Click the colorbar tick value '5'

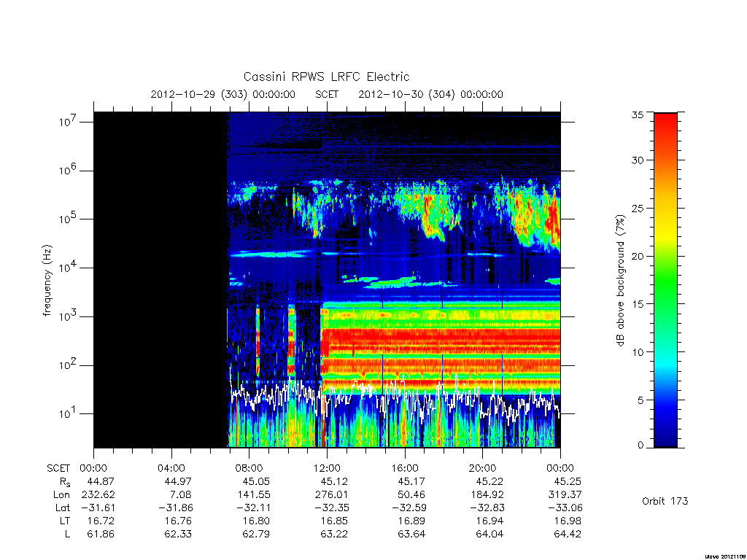point(640,400)
